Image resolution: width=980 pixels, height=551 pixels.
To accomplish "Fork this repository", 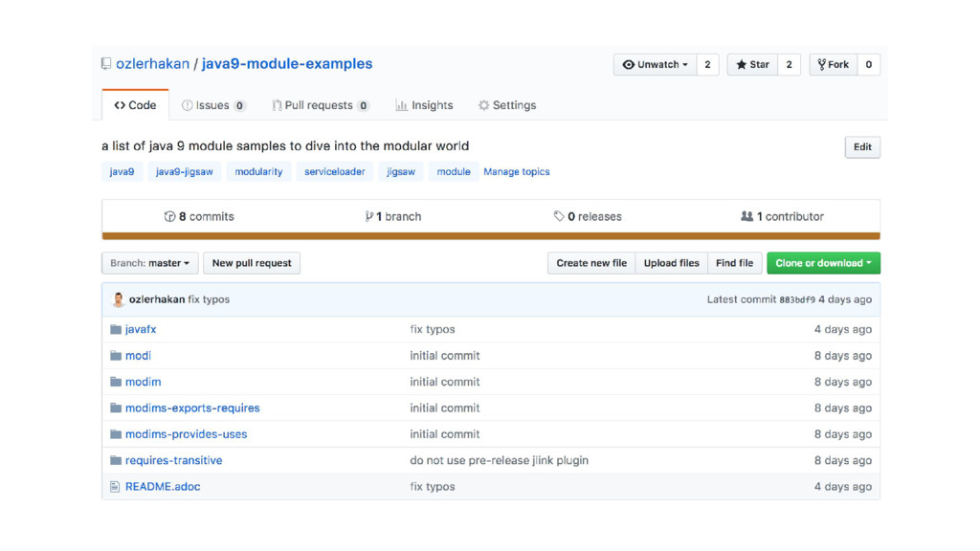I will coord(833,65).
